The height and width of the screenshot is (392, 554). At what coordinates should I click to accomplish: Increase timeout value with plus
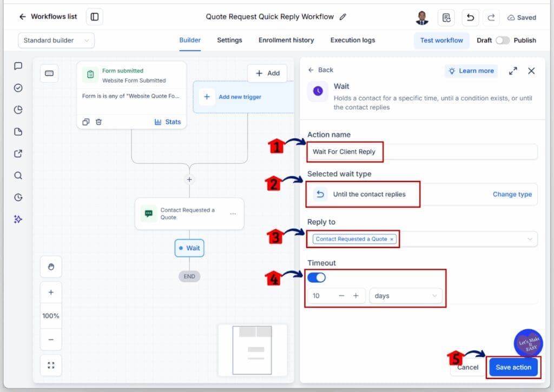coord(356,296)
